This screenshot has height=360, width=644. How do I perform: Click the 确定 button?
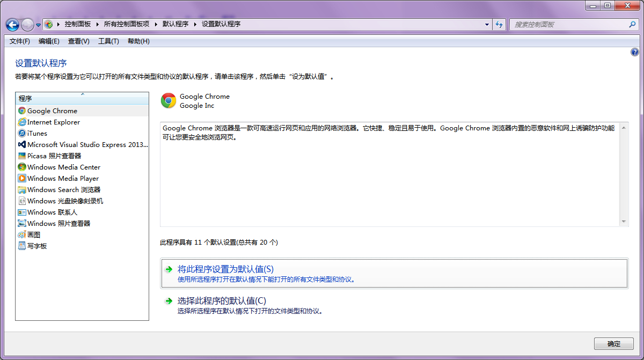[x=614, y=344]
